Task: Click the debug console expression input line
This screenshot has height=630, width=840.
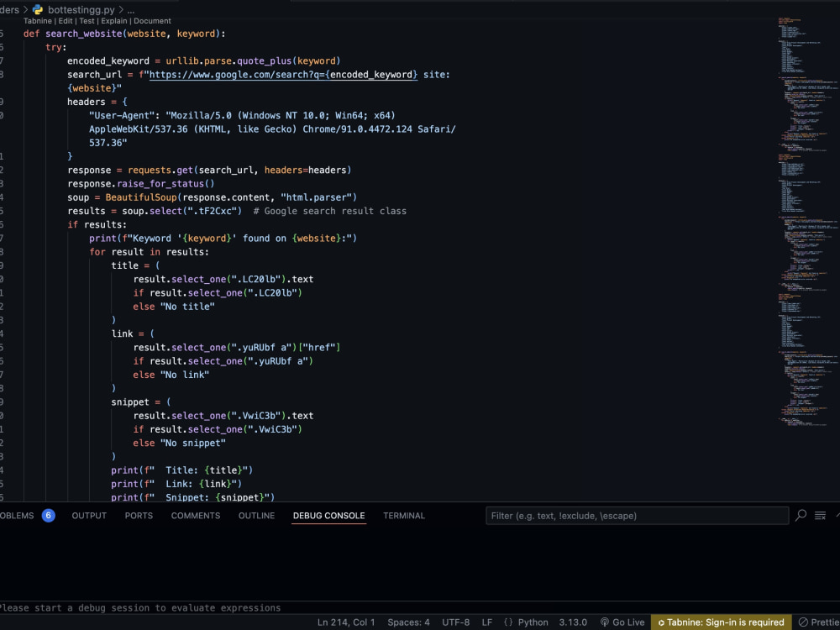Action: 420,607
